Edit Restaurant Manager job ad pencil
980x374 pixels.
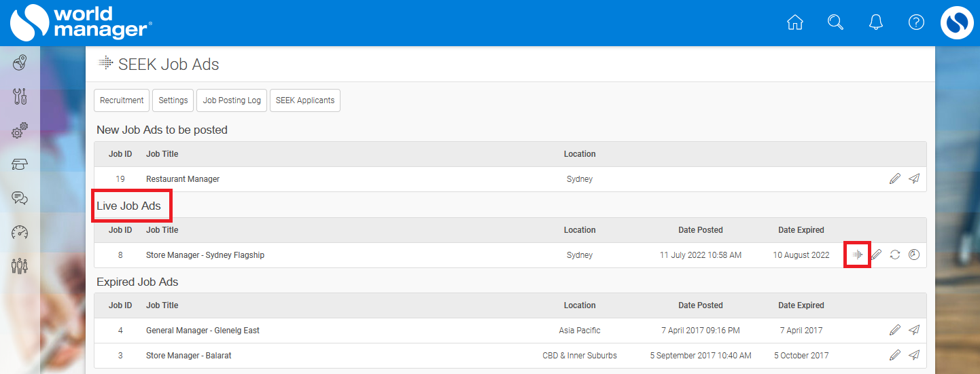click(x=894, y=179)
